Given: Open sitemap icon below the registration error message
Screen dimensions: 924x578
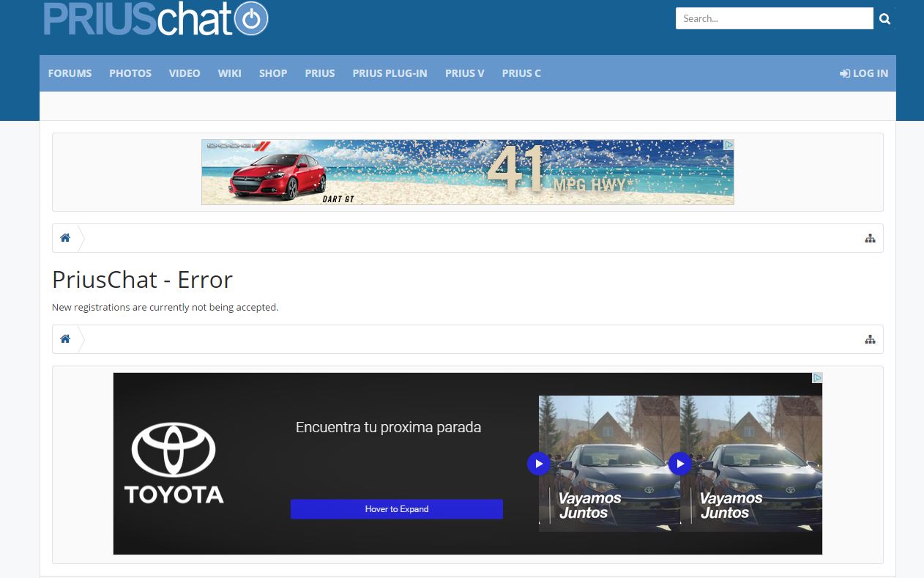Looking at the screenshot, I should [x=870, y=339].
